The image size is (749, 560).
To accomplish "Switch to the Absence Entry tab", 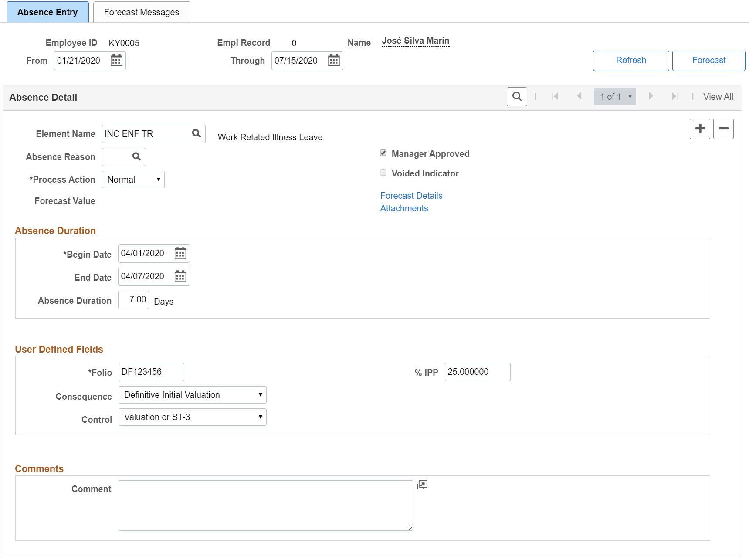I will 47,12.
